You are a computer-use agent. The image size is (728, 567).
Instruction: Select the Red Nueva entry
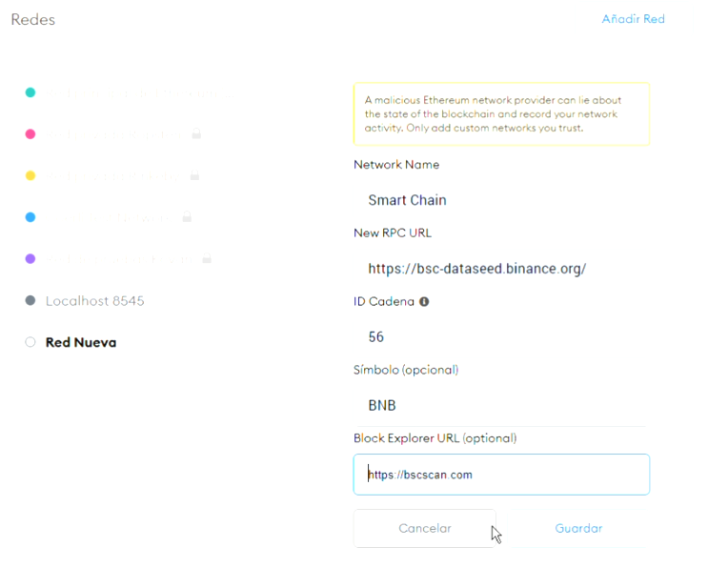click(81, 342)
